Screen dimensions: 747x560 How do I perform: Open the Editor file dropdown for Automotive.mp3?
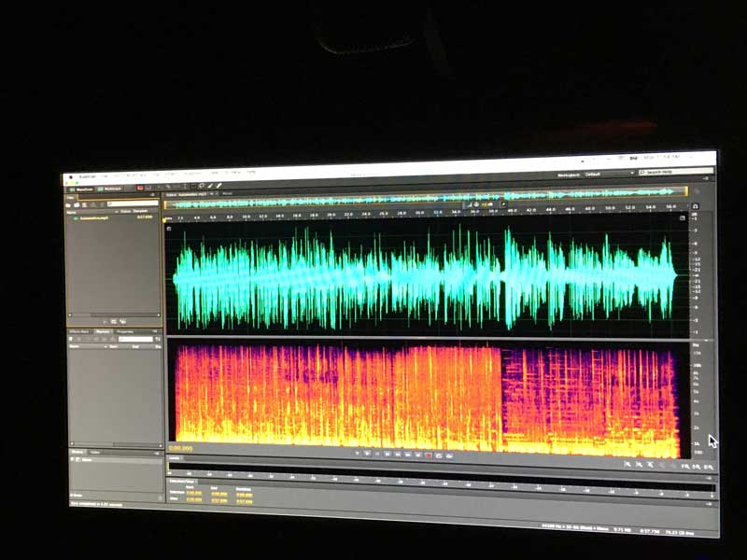[x=212, y=194]
